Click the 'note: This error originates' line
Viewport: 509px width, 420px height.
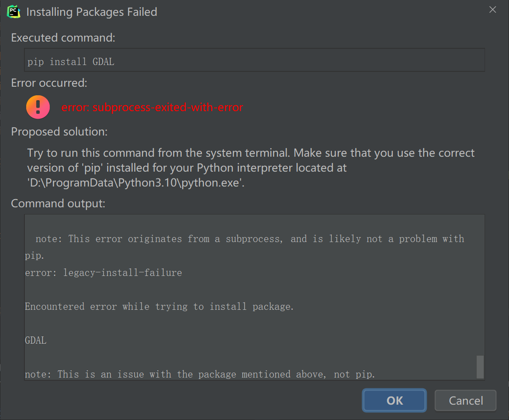click(250, 239)
